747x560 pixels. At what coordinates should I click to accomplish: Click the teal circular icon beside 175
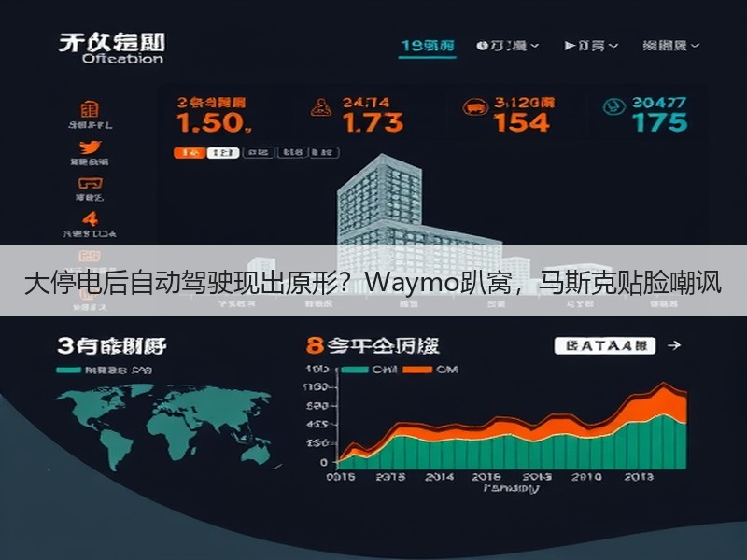tap(614, 106)
